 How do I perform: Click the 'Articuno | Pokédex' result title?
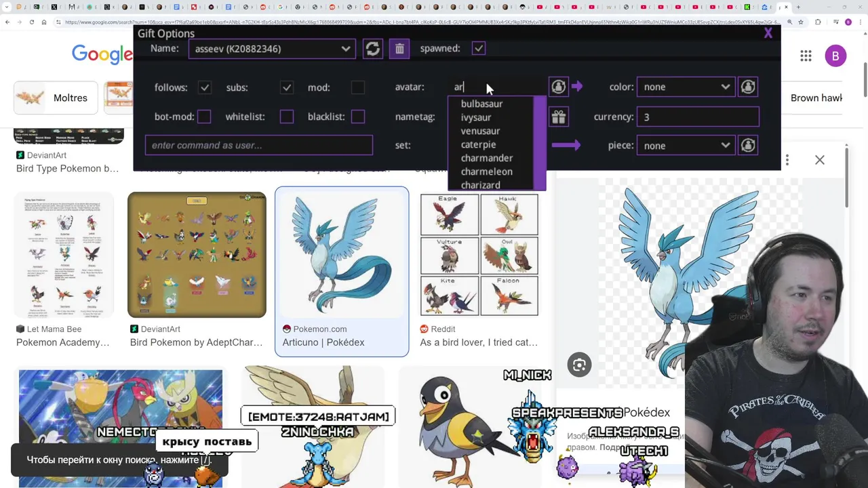click(x=323, y=342)
